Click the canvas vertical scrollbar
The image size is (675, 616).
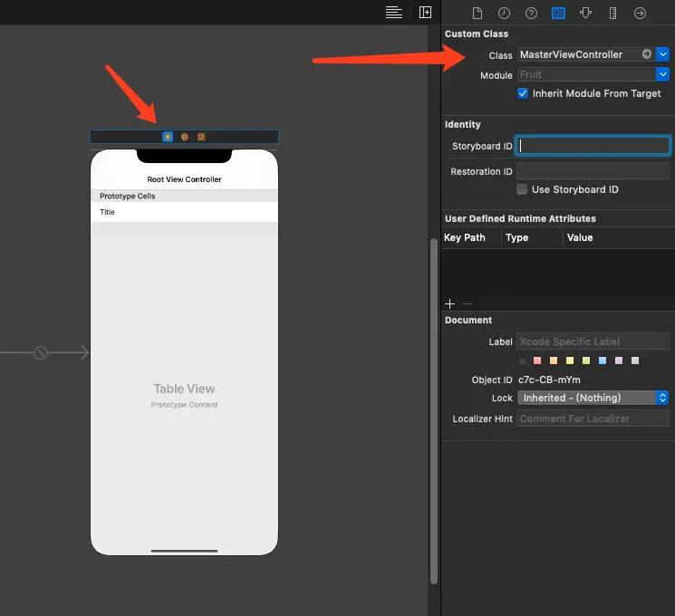[434, 411]
